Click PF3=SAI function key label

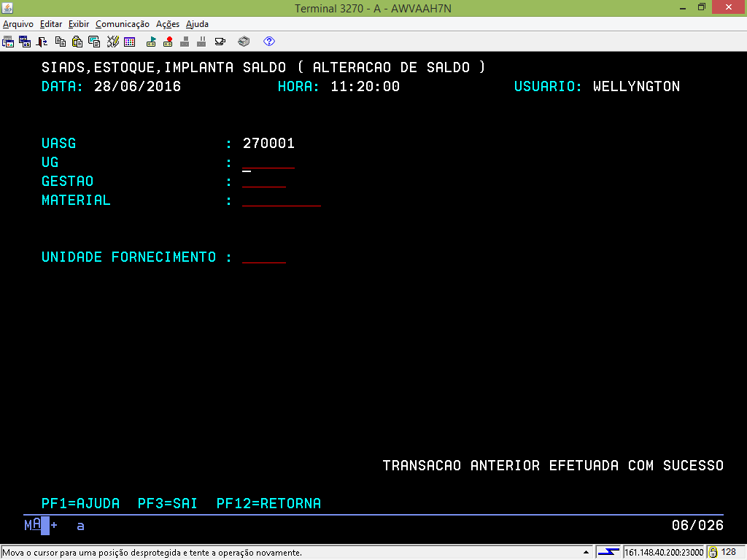point(167,503)
